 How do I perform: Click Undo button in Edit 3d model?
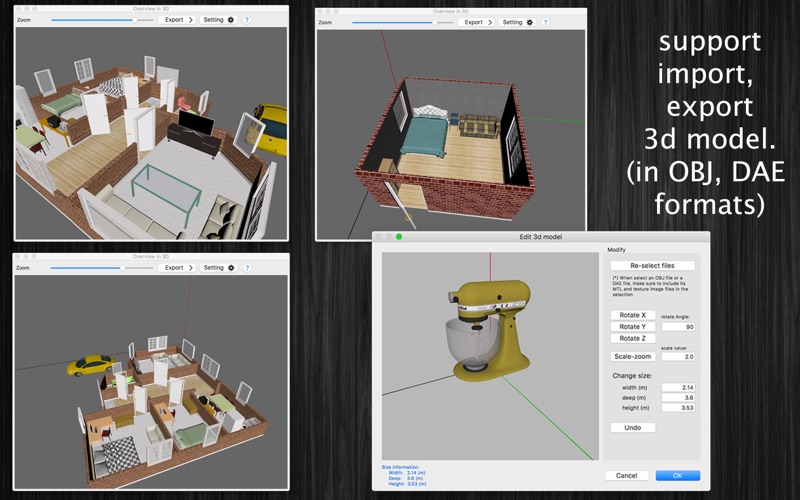click(x=633, y=428)
